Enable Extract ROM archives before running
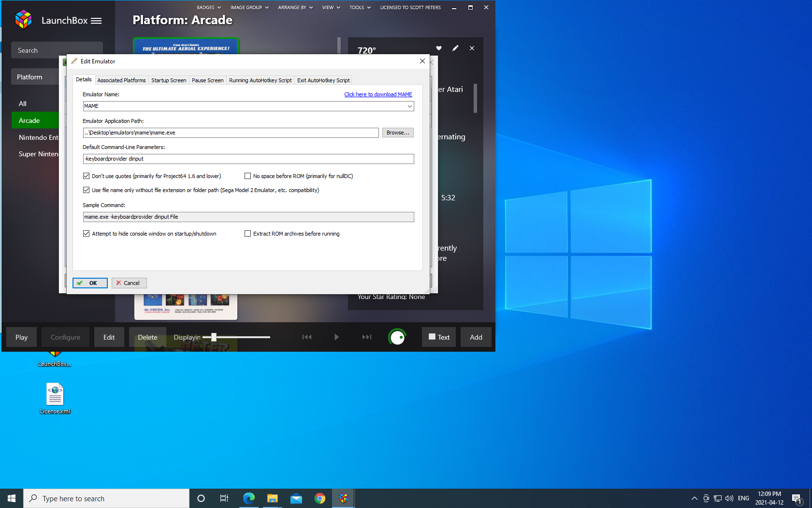812x508 pixels. (247, 234)
